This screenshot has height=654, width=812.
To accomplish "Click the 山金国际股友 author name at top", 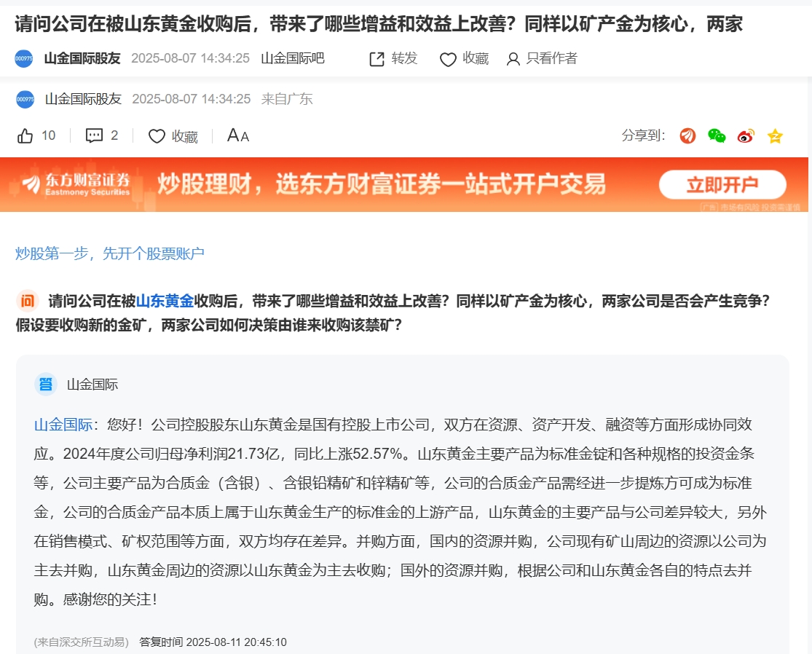I will pyautogui.click(x=82, y=58).
